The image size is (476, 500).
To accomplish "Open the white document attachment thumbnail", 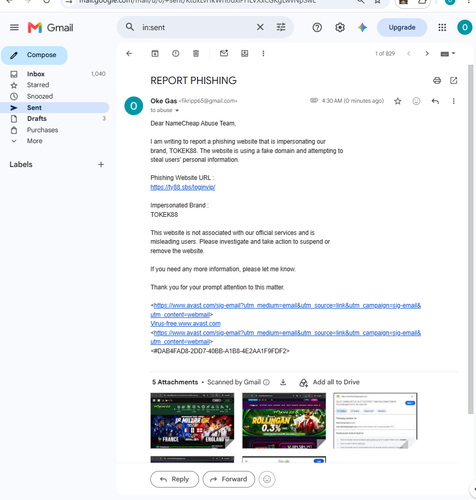I will point(375,421).
